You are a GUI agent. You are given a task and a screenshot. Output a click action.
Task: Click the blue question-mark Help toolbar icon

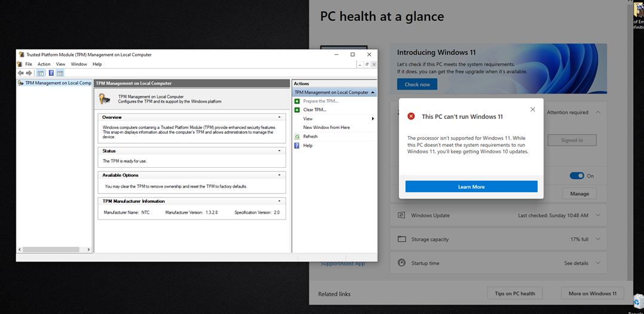point(51,73)
